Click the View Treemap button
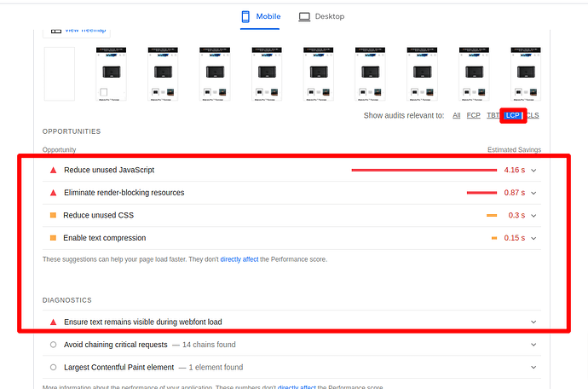The image size is (588, 389). tap(79, 30)
